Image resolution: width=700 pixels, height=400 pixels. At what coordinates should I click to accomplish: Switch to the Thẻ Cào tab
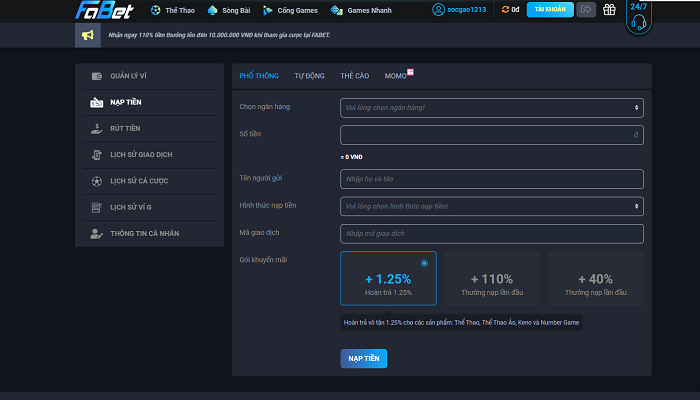pyautogui.click(x=354, y=76)
